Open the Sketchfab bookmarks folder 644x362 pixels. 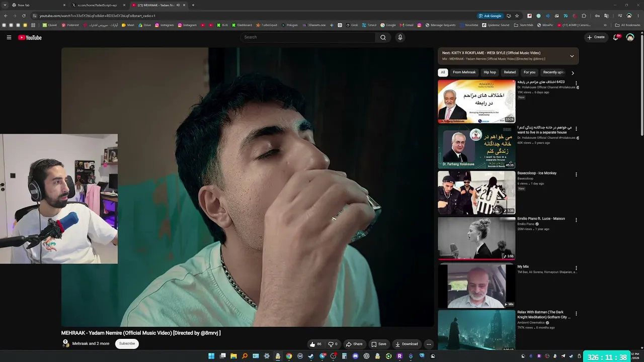(x=523, y=25)
